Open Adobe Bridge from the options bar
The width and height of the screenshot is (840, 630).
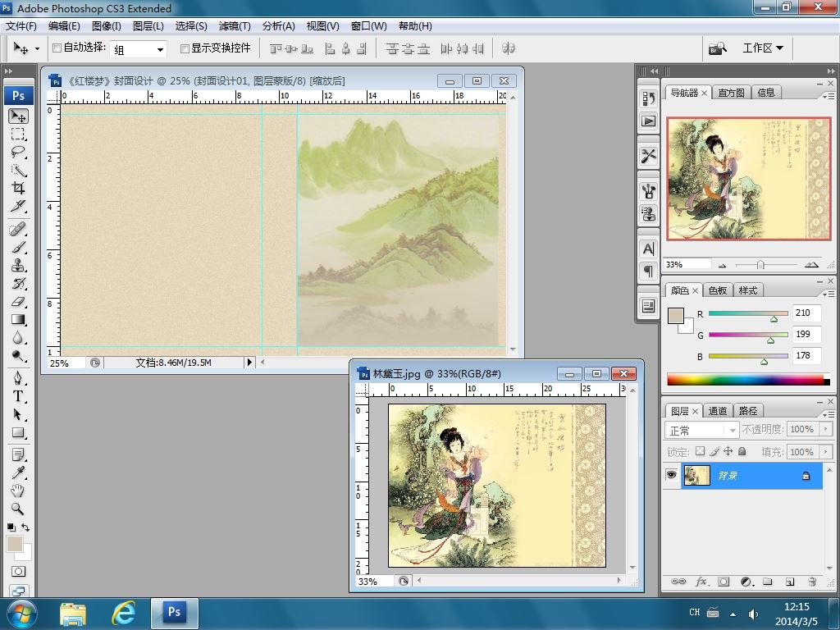coord(717,48)
